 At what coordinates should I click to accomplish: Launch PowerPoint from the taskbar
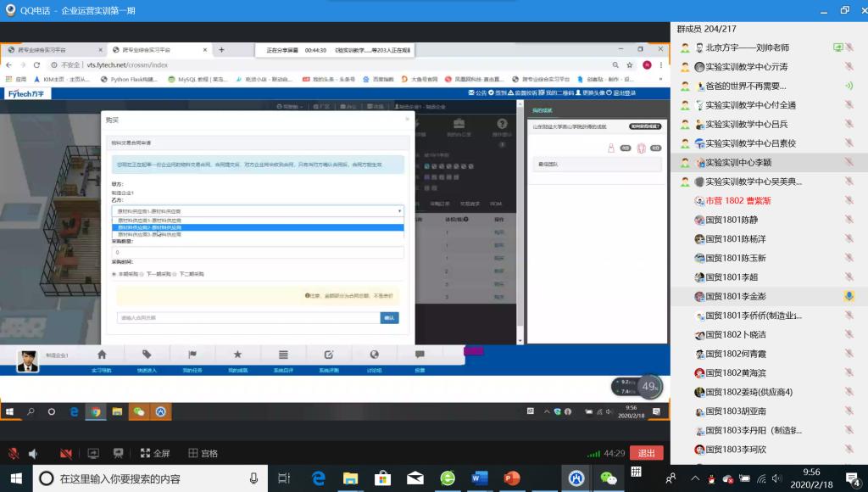(x=511, y=478)
